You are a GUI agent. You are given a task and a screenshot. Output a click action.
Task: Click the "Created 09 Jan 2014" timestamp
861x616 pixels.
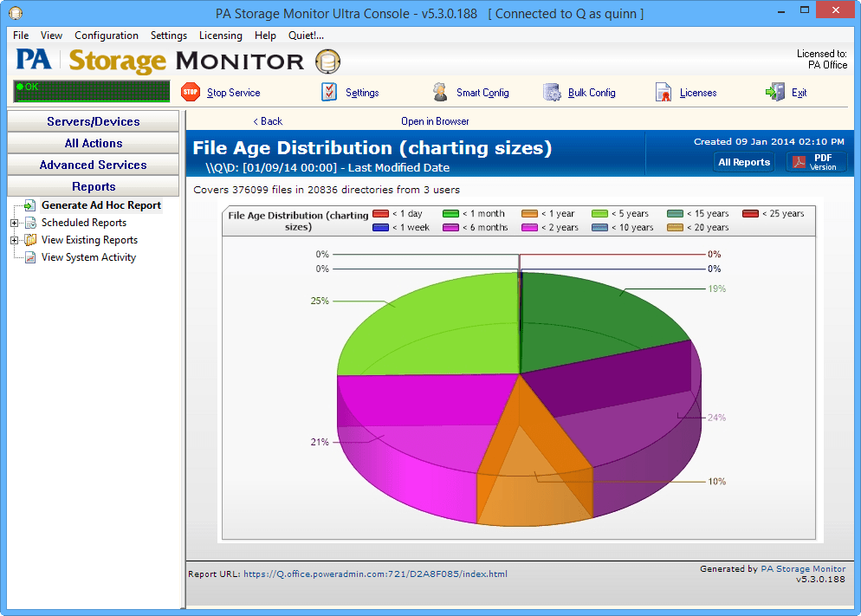coord(769,141)
